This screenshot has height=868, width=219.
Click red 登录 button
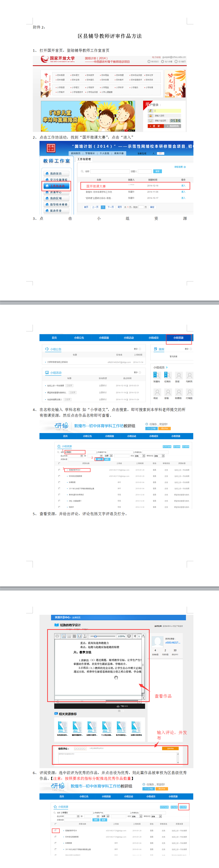pyautogui.click(x=156, y=126)
